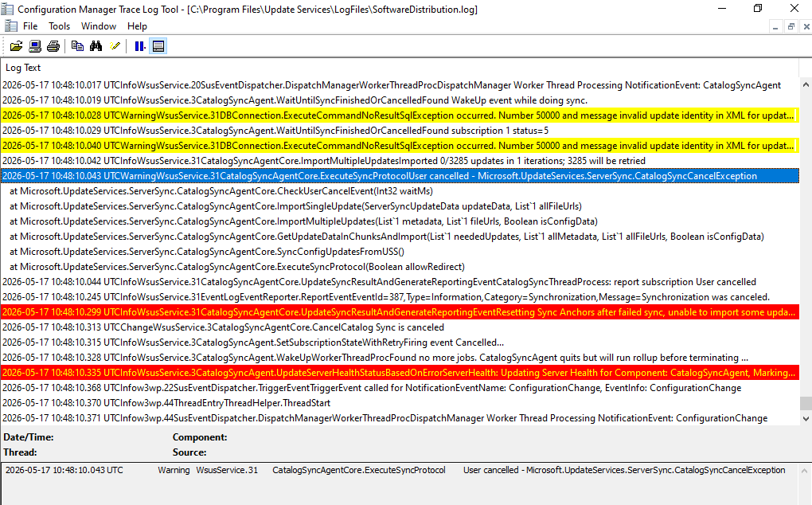Viewport: 812px width, 505px height.
Task: Select the ImportSingleUpdate stack trace line
Action: tap(400, 206)
